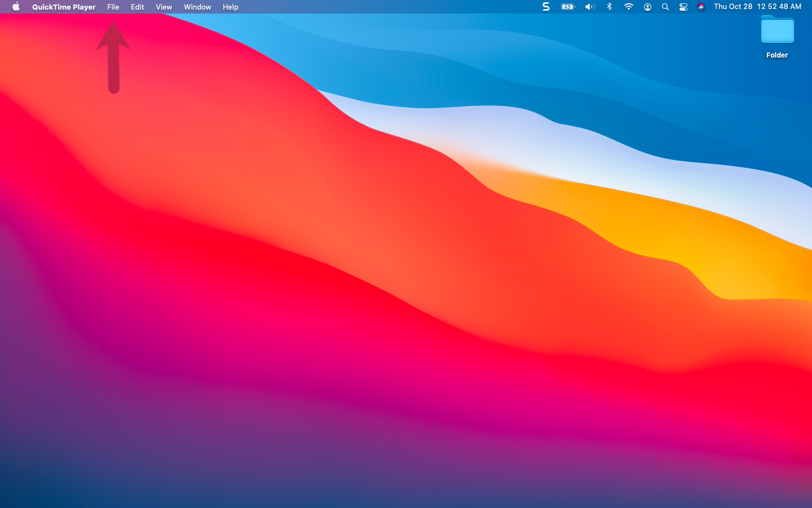This screenshot has height=508, width=812.
Task: Open Spotlight search from the menu bar
Action: pyautogui.click(x=665, y=7)
